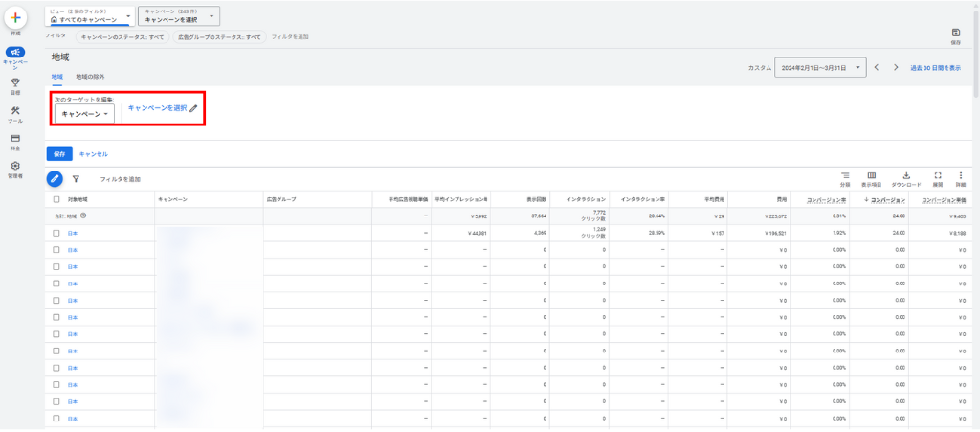
Task: Open the ツール sidebar section
Action: tap(15, 114)
